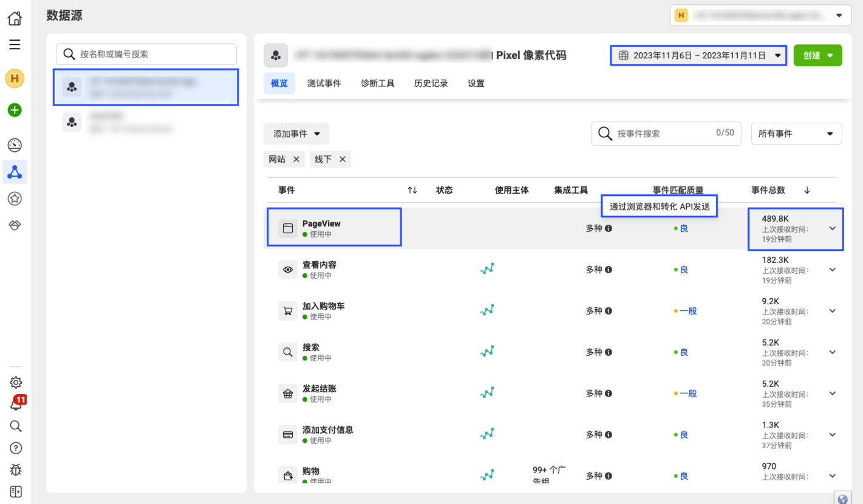Switch to the 诊断工具 tab
863x504 pixels.
point(377,84)
